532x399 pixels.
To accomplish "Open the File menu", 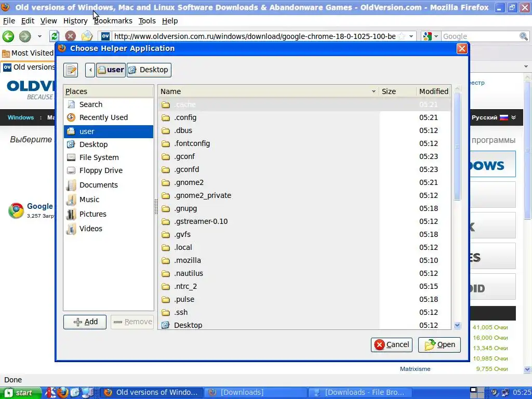I will point(9,21).
